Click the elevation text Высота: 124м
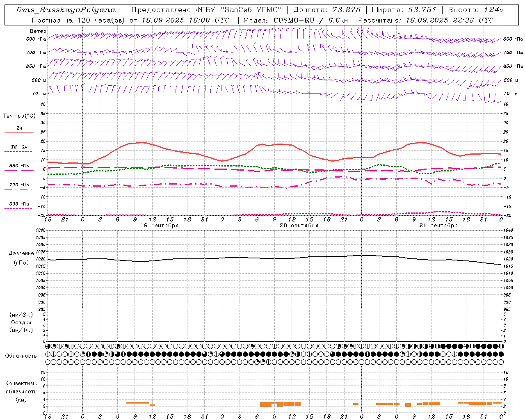This screenshot has width=525, height=420. coord(476,10)
